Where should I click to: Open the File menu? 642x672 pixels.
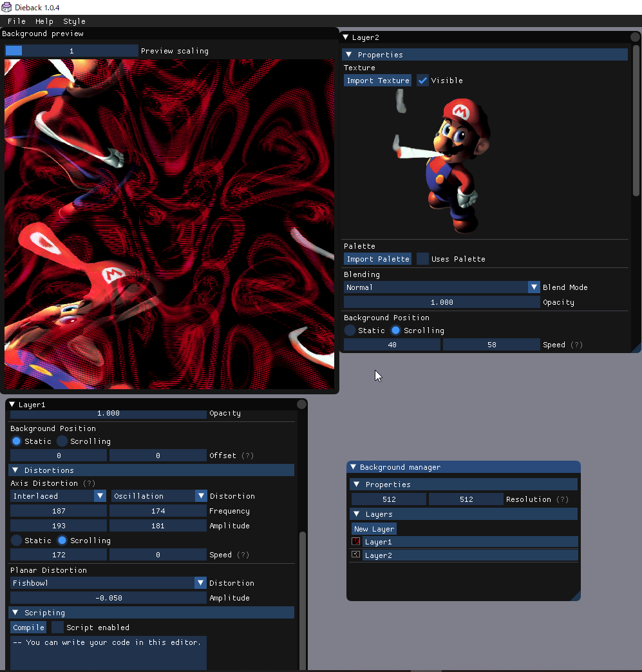tap(17, 21)
